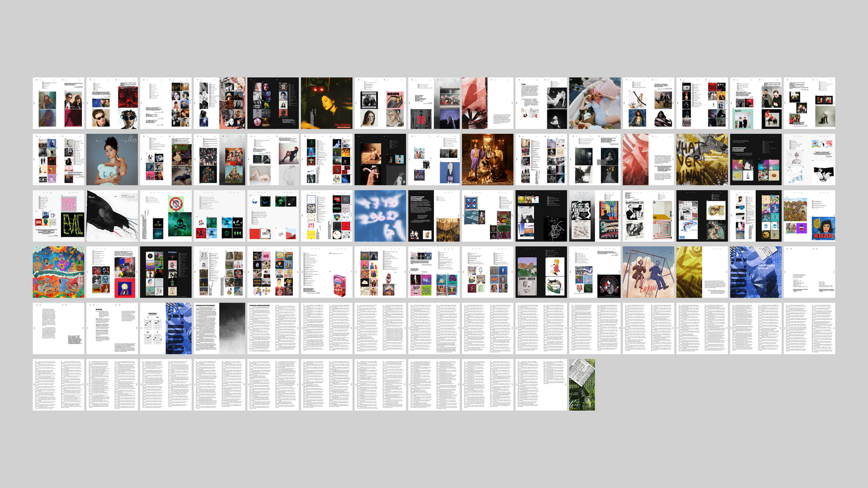Select the group portrait in purple outfits spread

(x=488, y=159)
